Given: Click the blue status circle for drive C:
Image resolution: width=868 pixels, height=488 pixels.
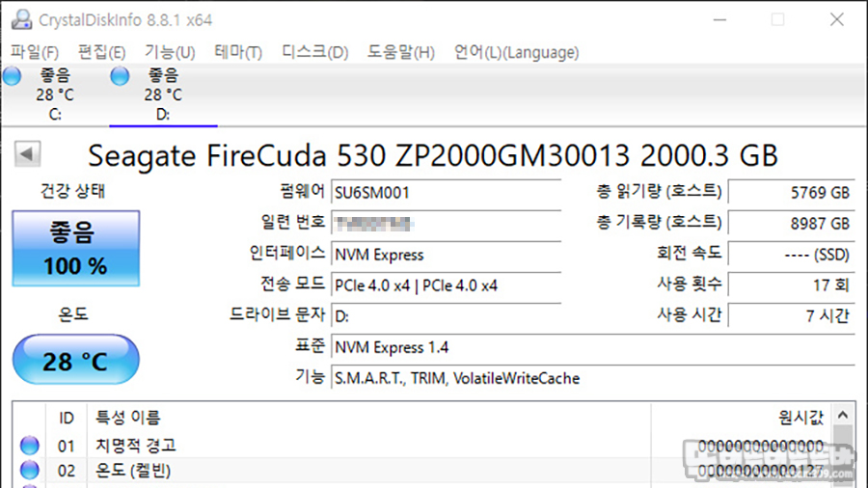Looking at the screenshot, I should click(x=12, y=76).
